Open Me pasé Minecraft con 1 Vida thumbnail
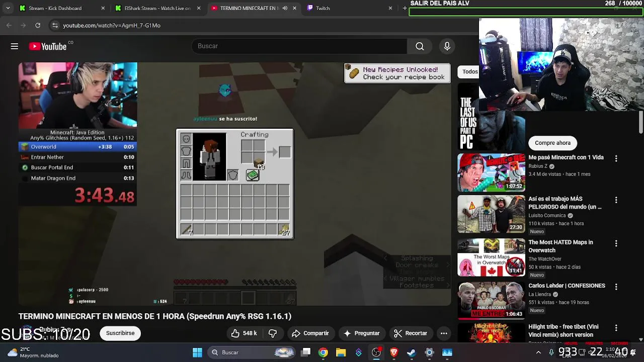 tap(491, 172)
